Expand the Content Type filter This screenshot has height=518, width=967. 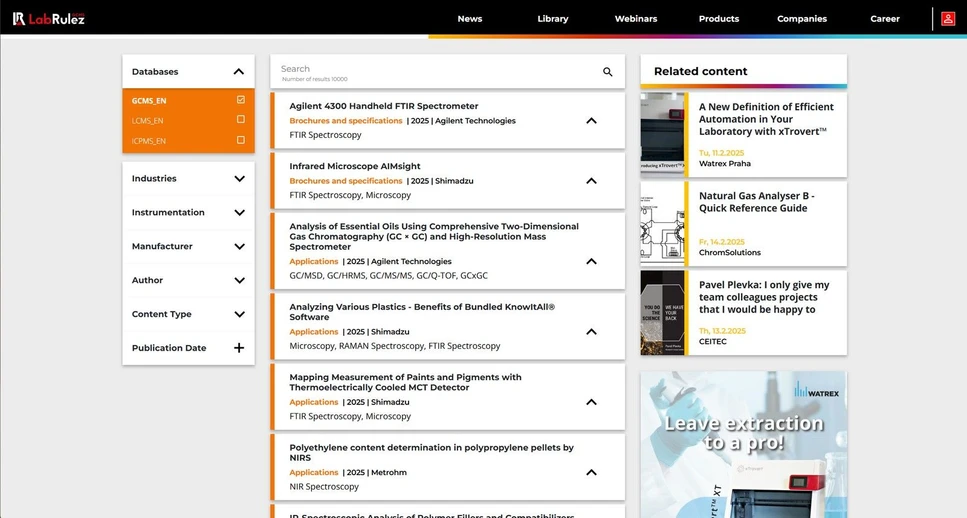(239, 314)
